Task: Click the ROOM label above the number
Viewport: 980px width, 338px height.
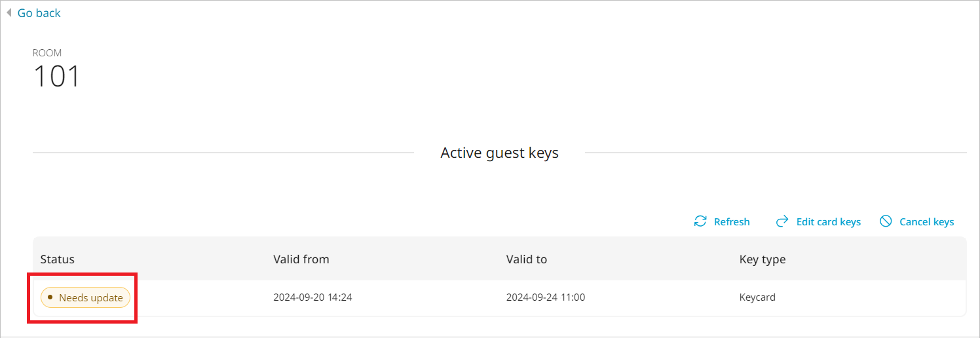Action: tap(47, 53)
